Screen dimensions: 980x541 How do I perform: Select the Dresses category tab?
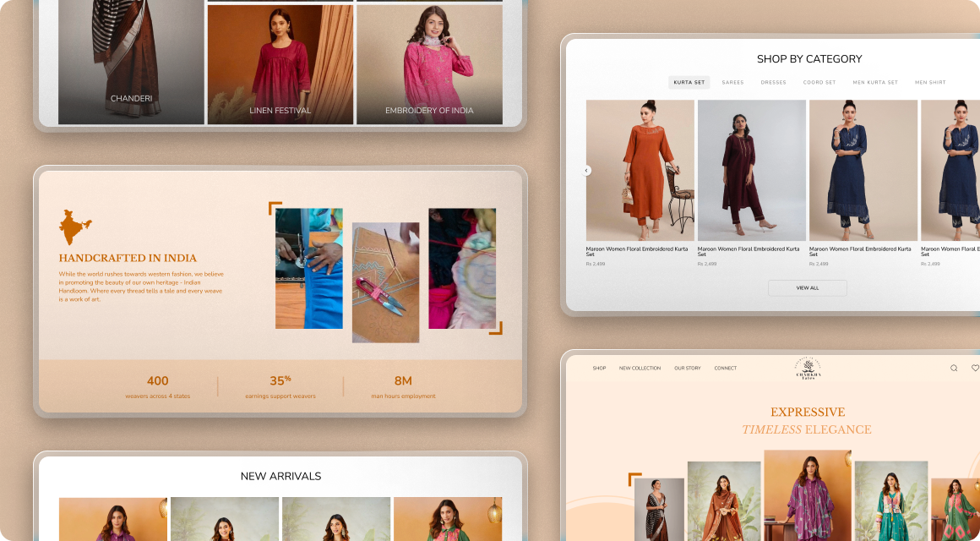pyautogui.click(x=773, y=83)
